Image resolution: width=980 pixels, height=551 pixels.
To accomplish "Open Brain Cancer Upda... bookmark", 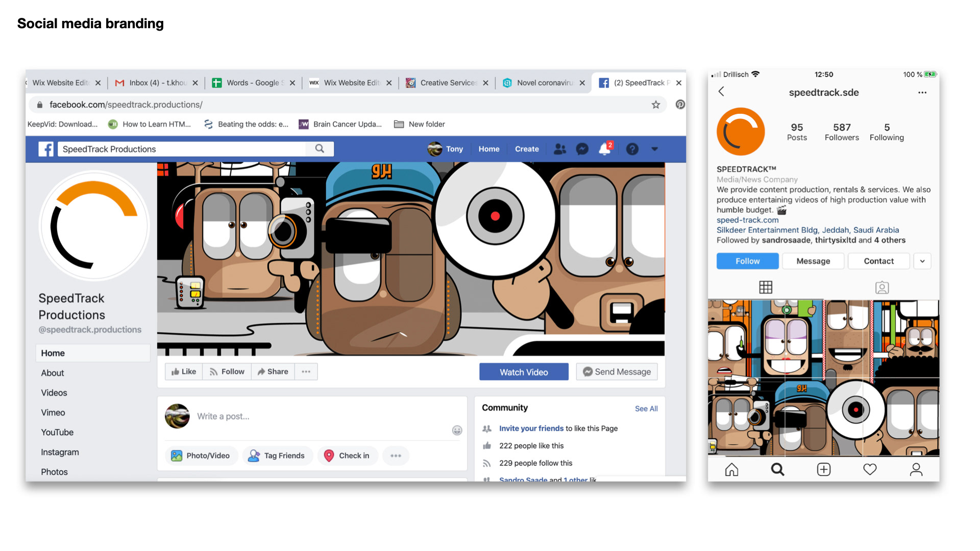I will 340,124.
